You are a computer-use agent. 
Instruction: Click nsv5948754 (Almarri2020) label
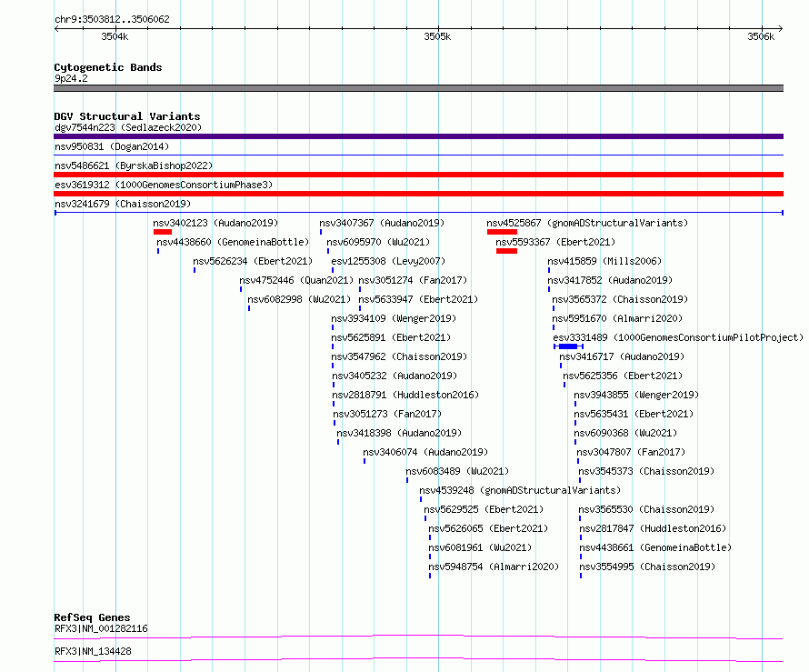(494, 567)
